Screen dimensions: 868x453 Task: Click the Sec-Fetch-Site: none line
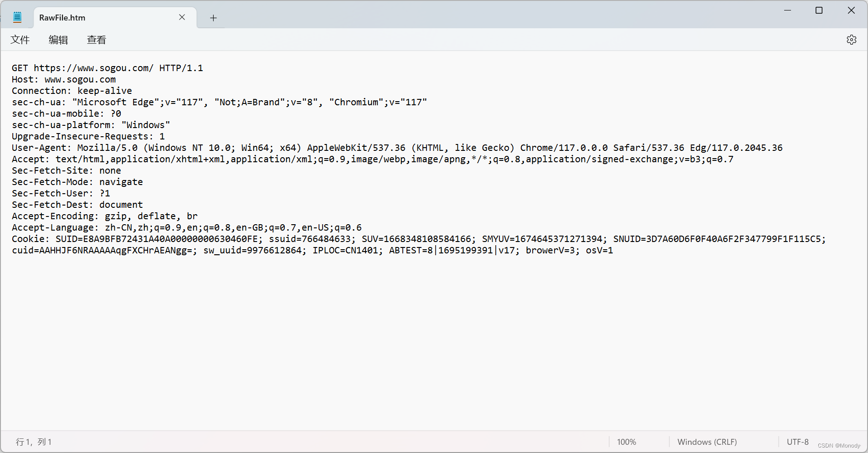coord(67,170)
